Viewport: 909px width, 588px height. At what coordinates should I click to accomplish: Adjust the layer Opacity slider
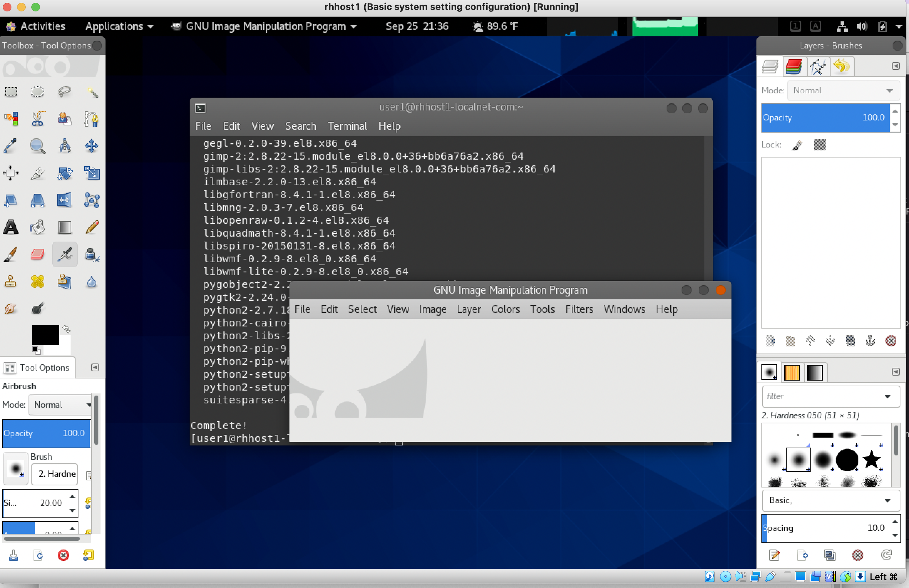tap(825, 118)
